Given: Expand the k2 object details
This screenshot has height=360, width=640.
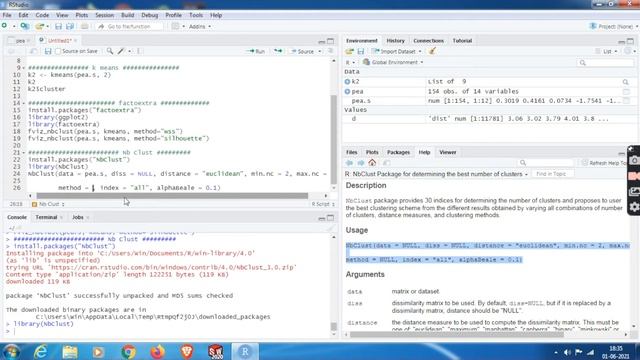Looking at the screenshot, I should (x=347, y=82).
